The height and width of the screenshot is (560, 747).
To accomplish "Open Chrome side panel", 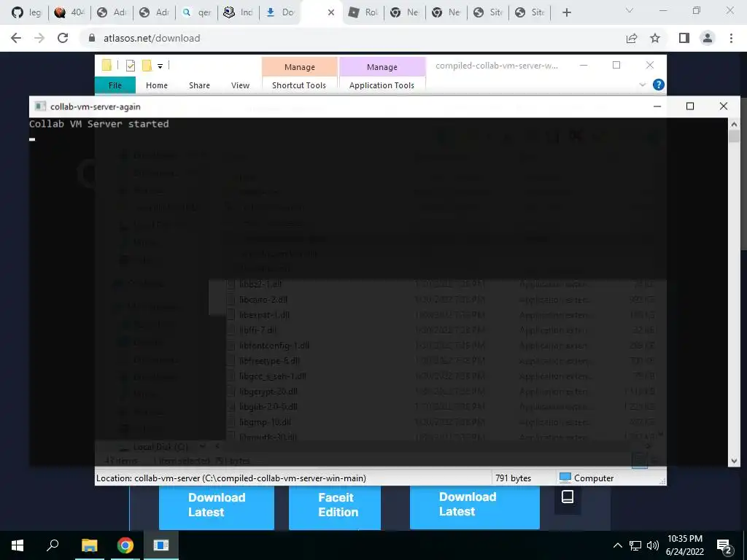I will point(684,38).
